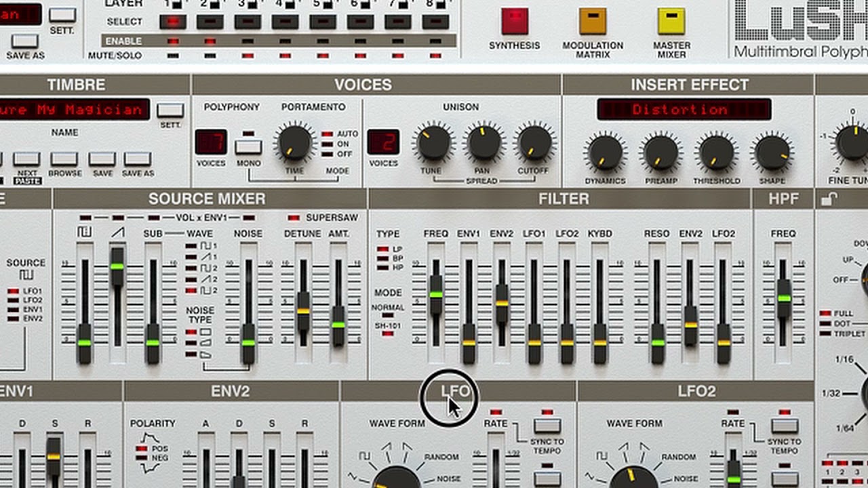868x488 pixels.
Task: Select layer 1 button
Action: point(172,22)
